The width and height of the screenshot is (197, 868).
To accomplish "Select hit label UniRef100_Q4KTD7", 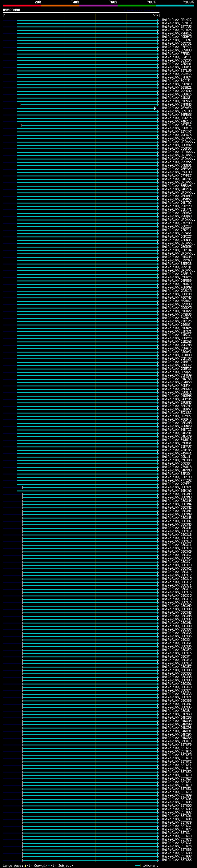I will [177, 203].
